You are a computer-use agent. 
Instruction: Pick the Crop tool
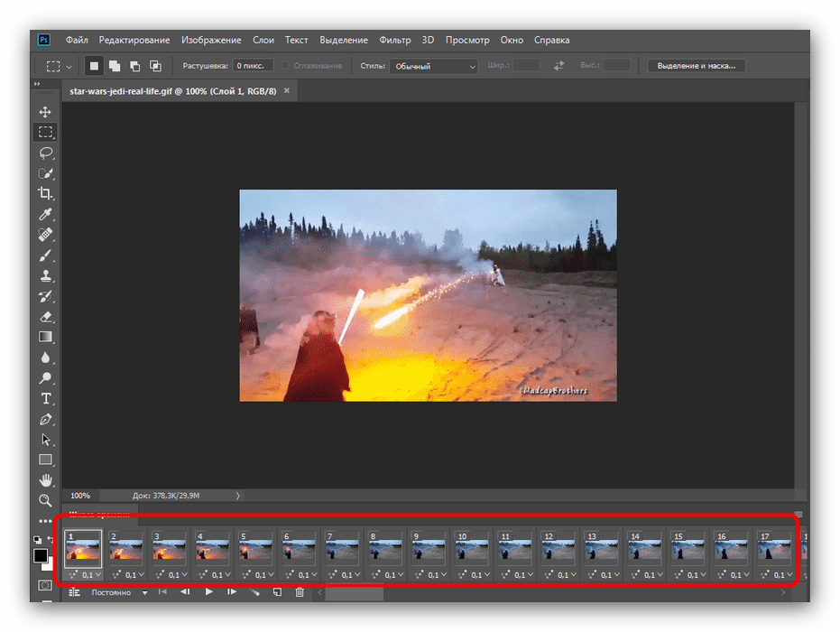[45, 193]
